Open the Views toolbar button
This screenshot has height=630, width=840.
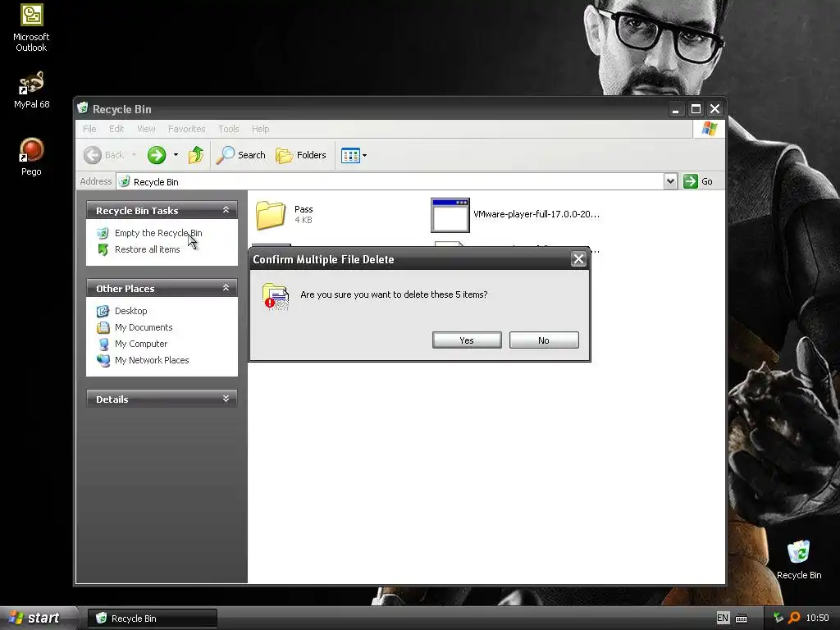coord(350,155)
